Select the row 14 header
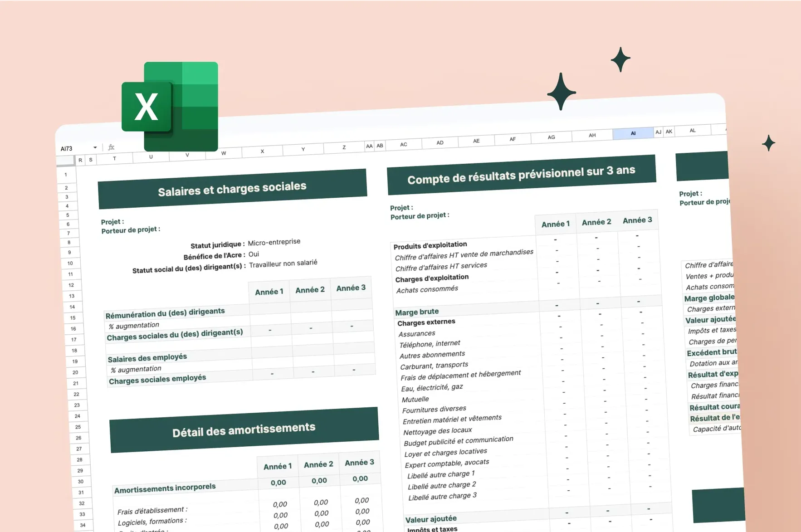This screenshot has height=532, width=801. pyautogui.click(x=72, y=307)
